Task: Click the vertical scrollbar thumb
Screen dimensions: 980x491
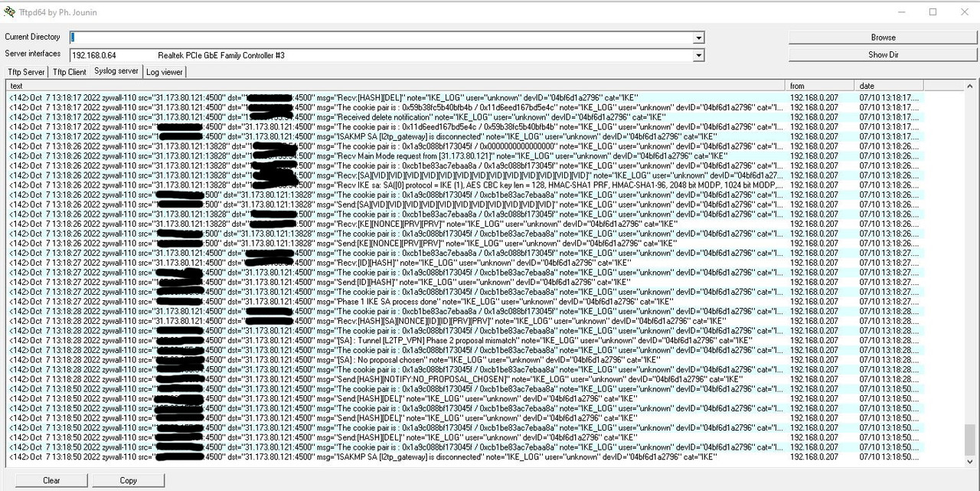Action: [x=970, y=439]
